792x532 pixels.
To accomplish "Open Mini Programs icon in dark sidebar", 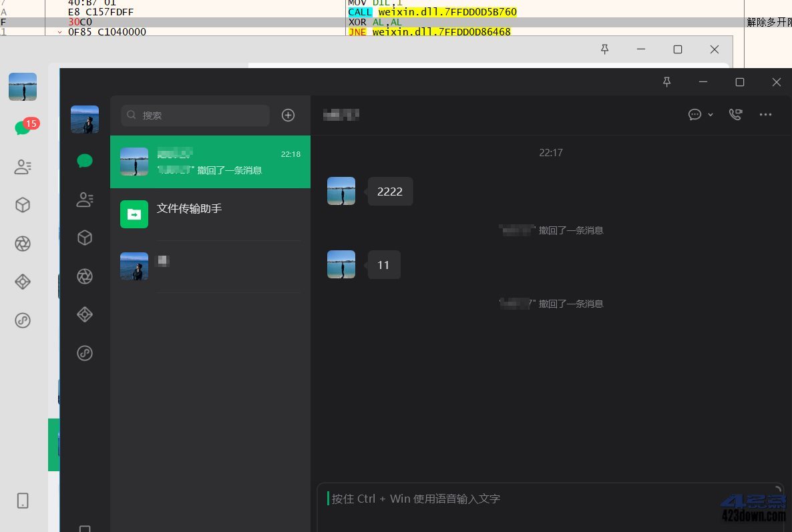I will (84, 353).
